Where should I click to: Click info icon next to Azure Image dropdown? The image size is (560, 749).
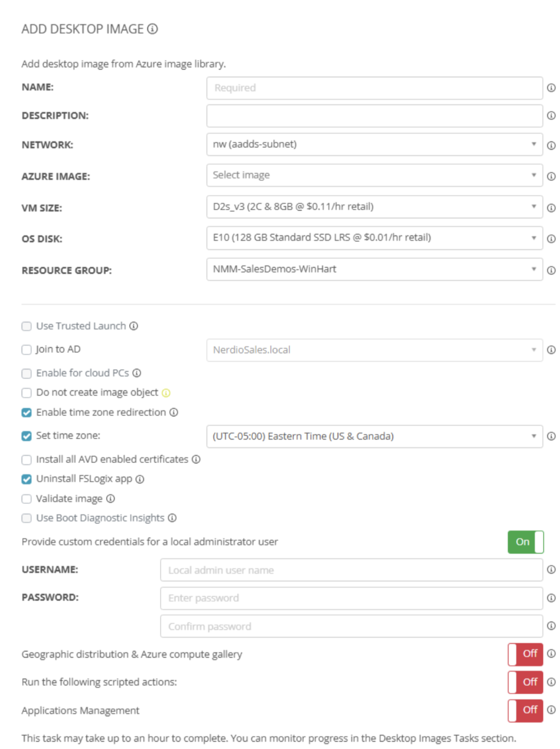pyautogui.click(x=551, y=176)
